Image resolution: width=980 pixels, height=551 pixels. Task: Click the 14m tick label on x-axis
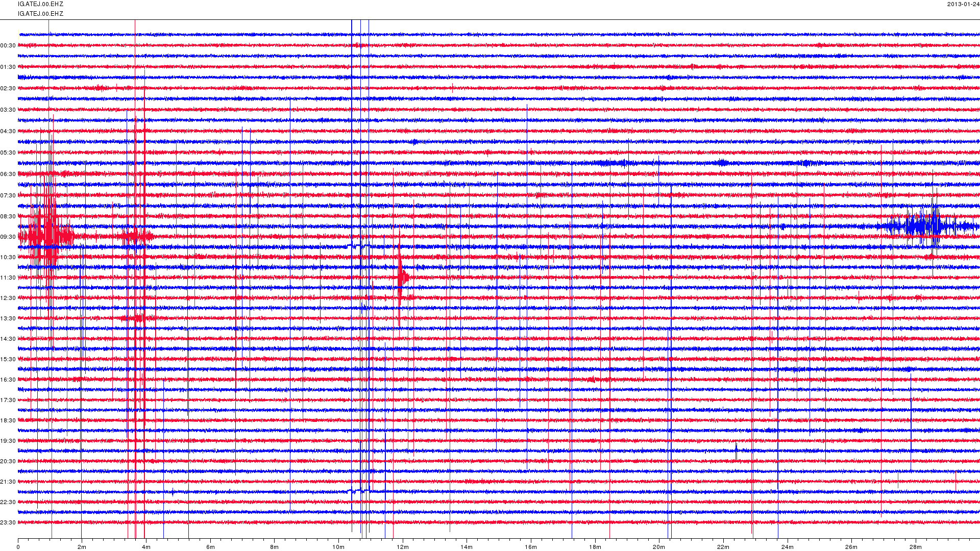[467, 547]
